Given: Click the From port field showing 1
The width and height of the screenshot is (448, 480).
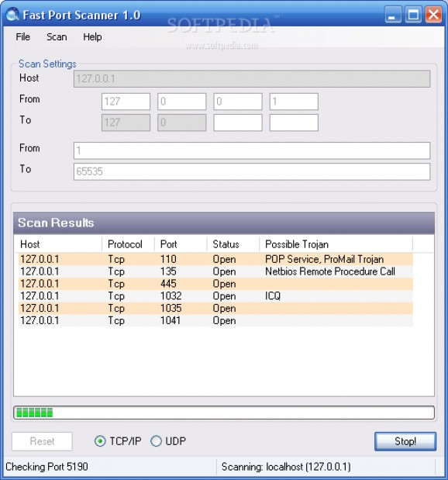Looking at the screenshot, I should 252,150.
